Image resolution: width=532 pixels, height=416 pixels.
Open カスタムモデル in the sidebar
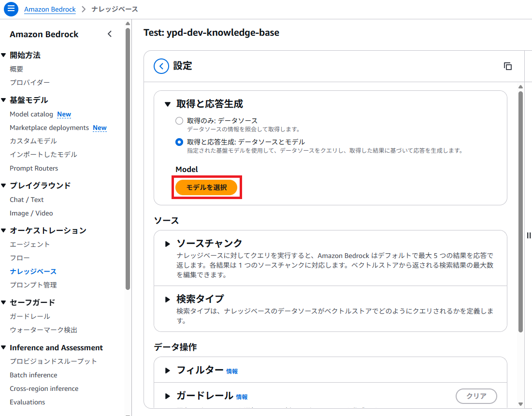point(33,141)
